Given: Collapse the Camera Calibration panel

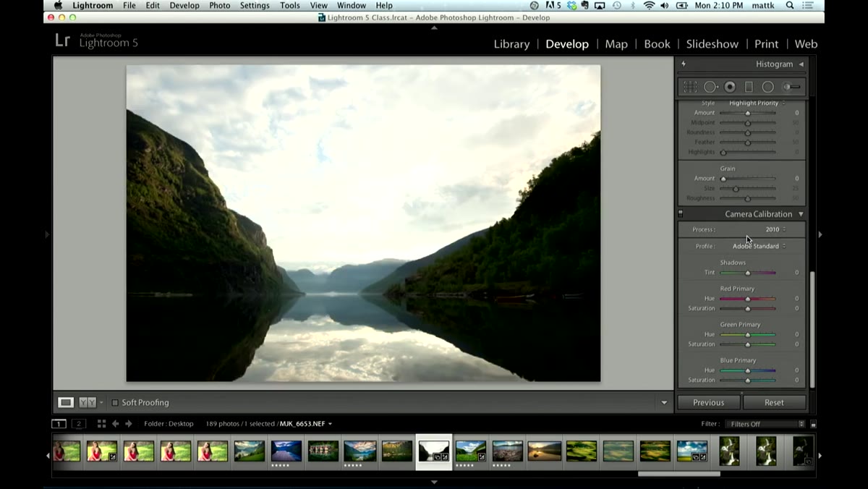Looking at the screenshot, I should click(x=801, y=214).
